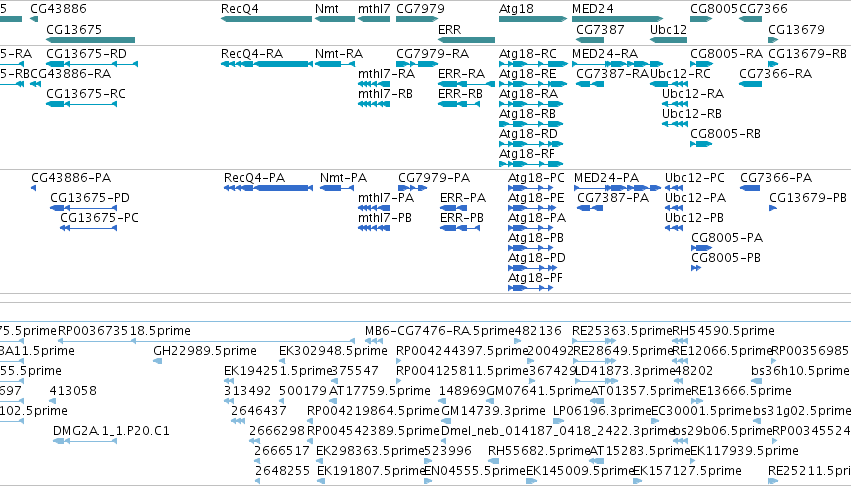Click the MED24-RA transcript

point(617,64)
